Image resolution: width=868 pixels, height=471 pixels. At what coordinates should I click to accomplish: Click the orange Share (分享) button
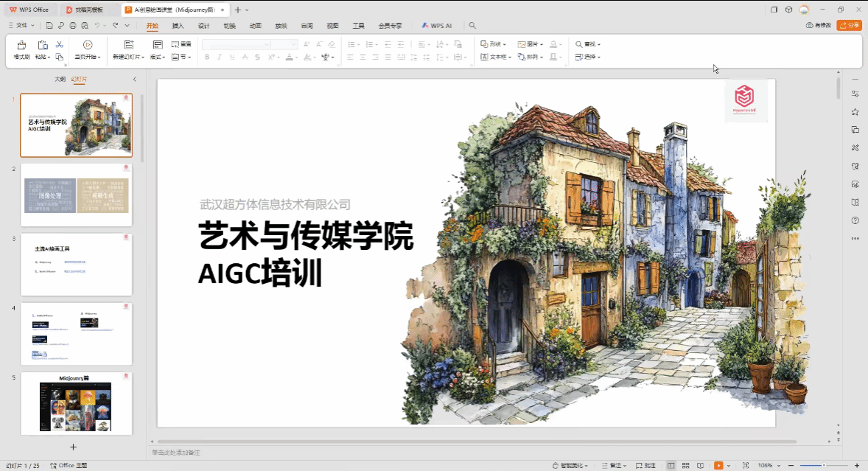click(x=849, y=25)
